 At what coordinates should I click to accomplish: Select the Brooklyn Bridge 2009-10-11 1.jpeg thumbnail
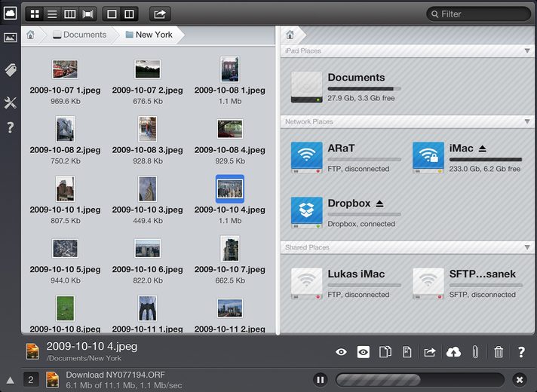click(x=147, y=308)
